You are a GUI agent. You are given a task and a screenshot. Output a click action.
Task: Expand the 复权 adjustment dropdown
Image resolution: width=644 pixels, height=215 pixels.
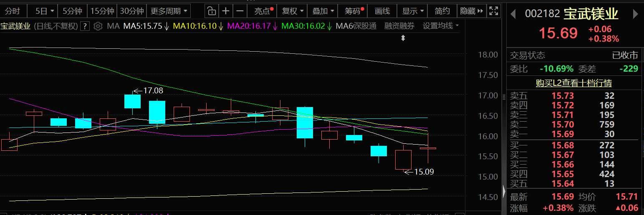tap(293, 11)
